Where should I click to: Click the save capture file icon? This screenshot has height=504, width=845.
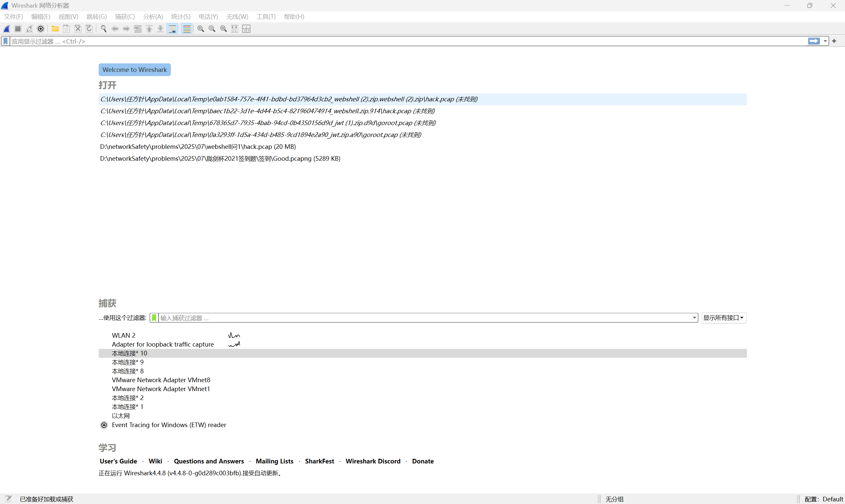point(67,29)
